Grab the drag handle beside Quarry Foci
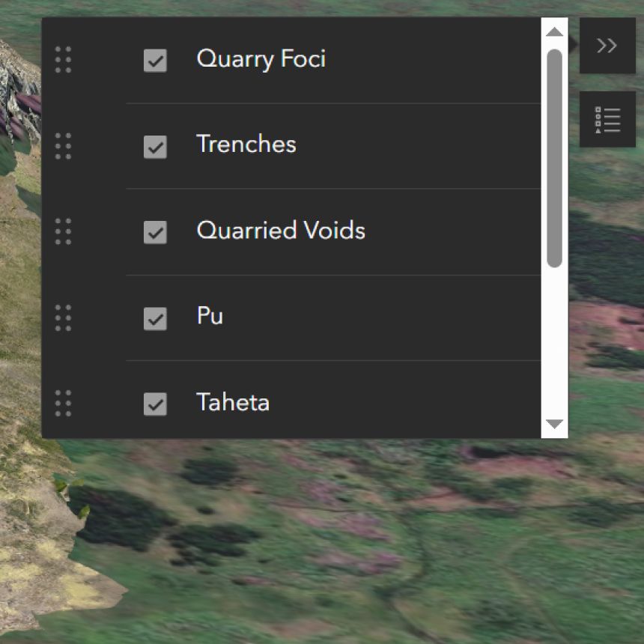Image resolution: width=644 pixels, height=644 pixels. point(64,60)
